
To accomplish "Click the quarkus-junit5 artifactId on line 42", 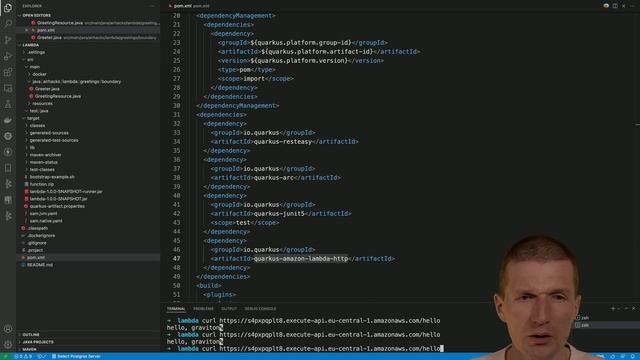I will [x=279, y=214].
